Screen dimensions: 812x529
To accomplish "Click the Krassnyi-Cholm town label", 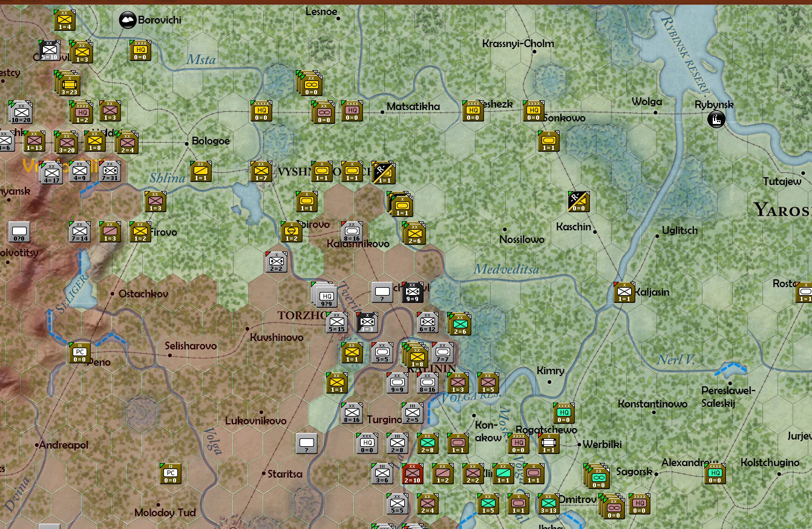I will [x=518, y=44].
